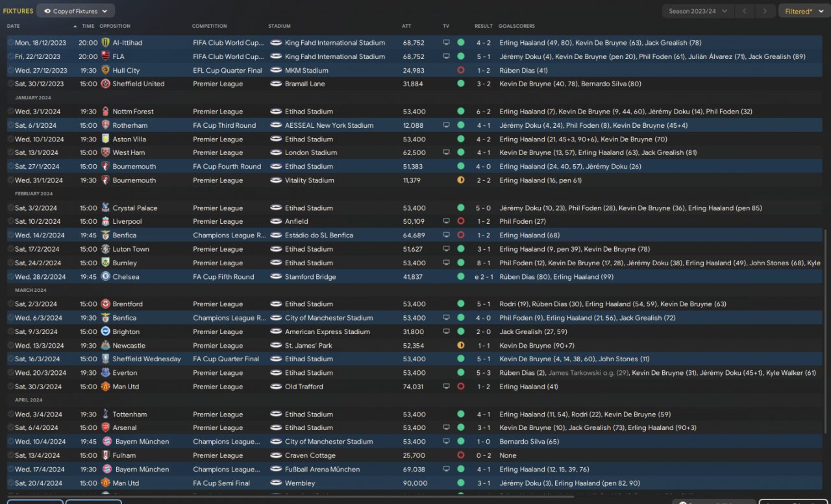Go to the previous season with the left arrow
The height and width of the screenshot is (504, 831).
746,11
